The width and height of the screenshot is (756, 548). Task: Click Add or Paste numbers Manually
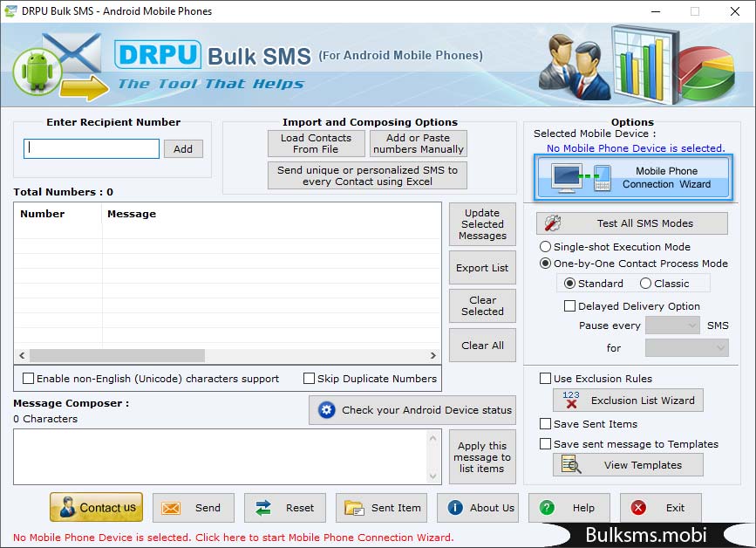pos(419,144)
